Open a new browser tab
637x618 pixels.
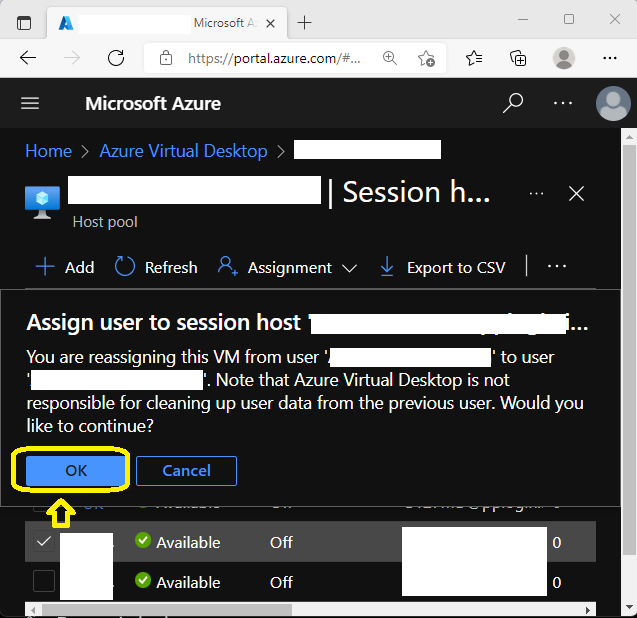coord(304,23)
